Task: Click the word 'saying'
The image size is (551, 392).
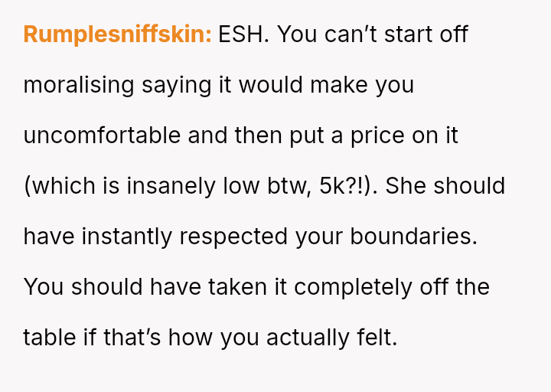Action: pyautogui.click(x=169, y=85)
